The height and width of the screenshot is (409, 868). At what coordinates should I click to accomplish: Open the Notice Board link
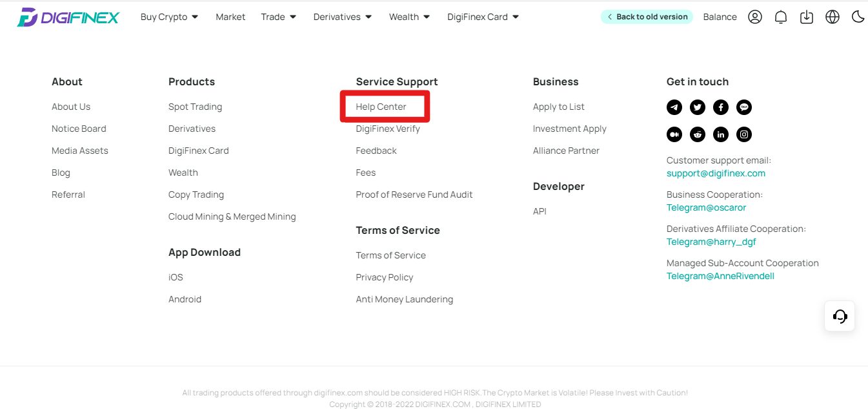[x=79, y=129]
